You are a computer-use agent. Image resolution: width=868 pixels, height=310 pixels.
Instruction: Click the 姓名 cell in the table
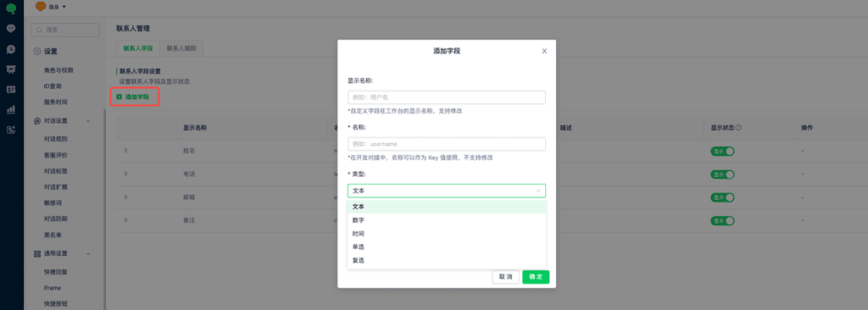pos(189,151)
